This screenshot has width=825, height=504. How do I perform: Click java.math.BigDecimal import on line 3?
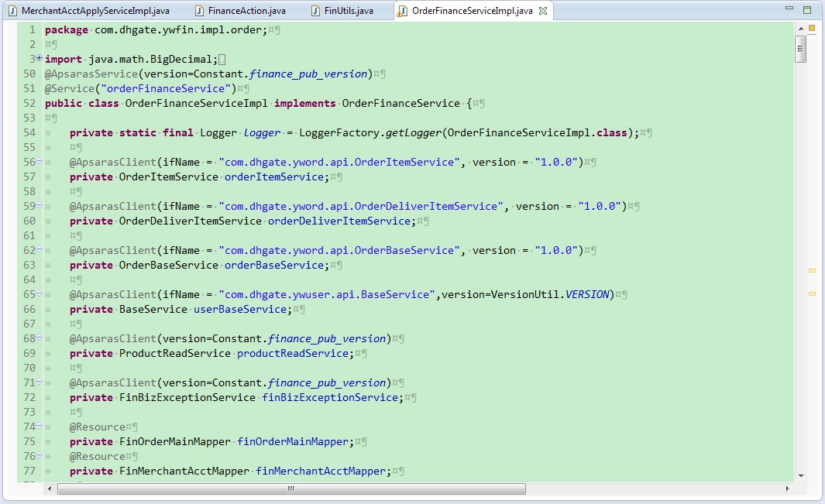(x=150, y=60)
